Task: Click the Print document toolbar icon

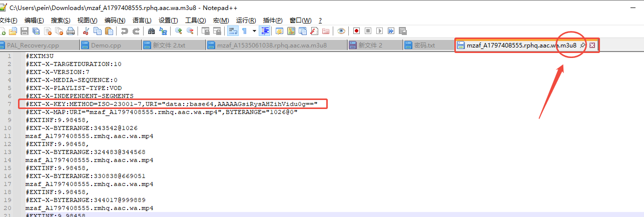Action: tap(71, 31)
